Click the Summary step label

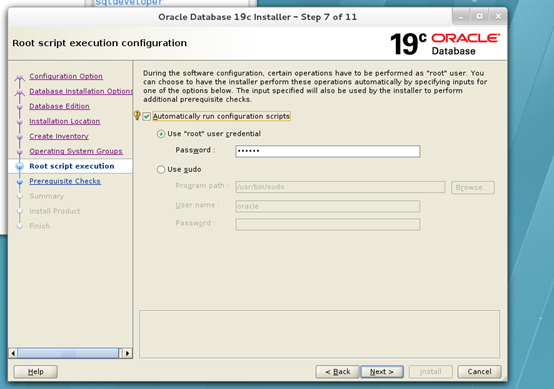[x=47, y=196]
